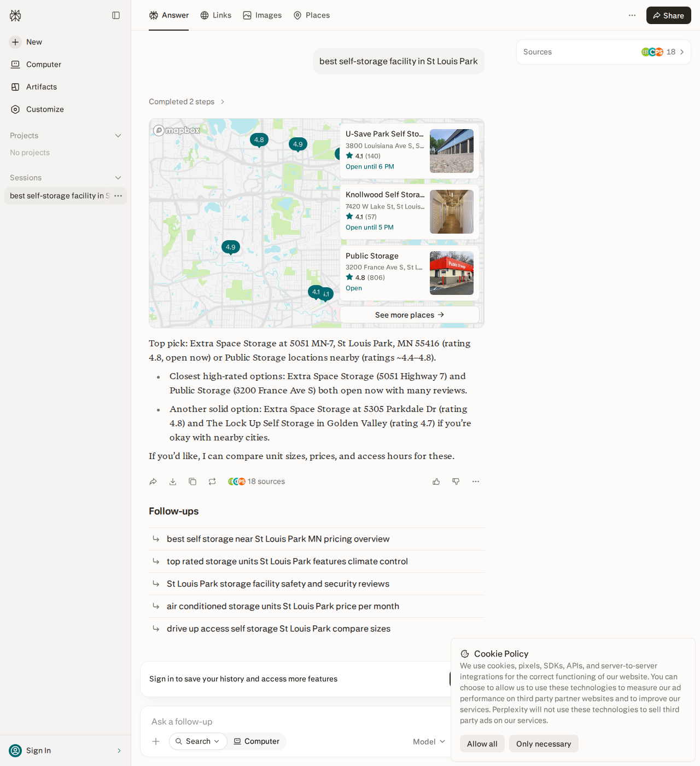
Task: Open the top-right three-dot menu
Action: pos(632,15)
